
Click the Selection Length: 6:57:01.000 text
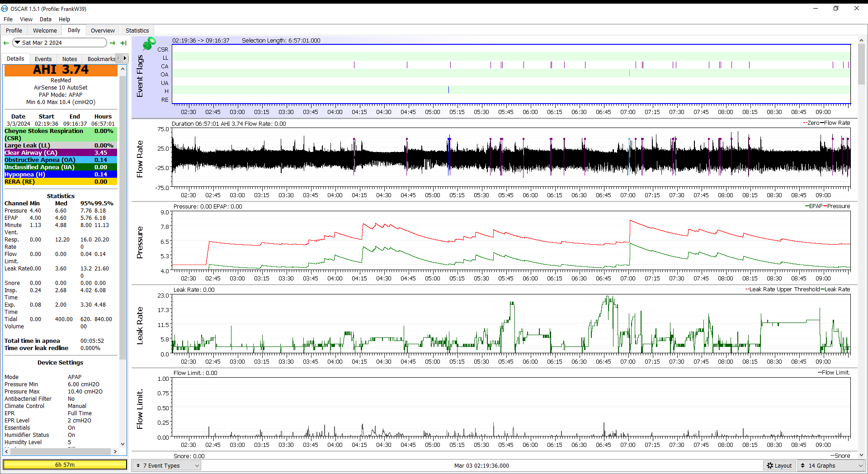(281, 41)
